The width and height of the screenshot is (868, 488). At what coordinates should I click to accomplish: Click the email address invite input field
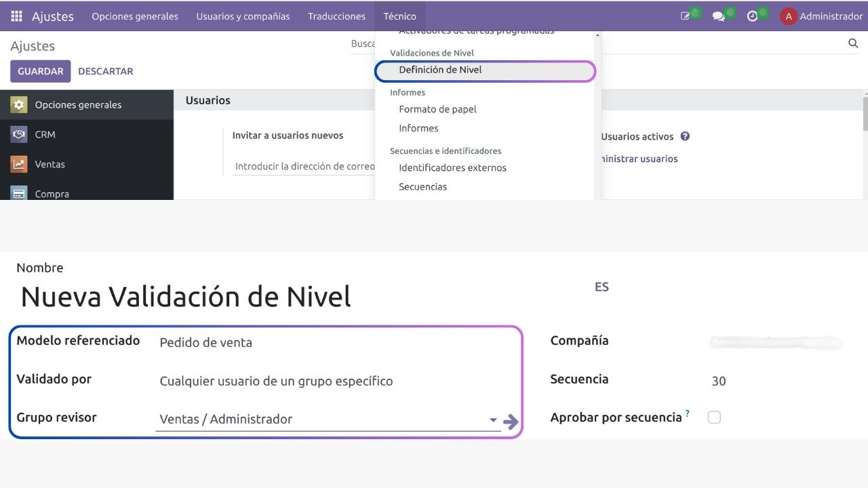[304, 166]
